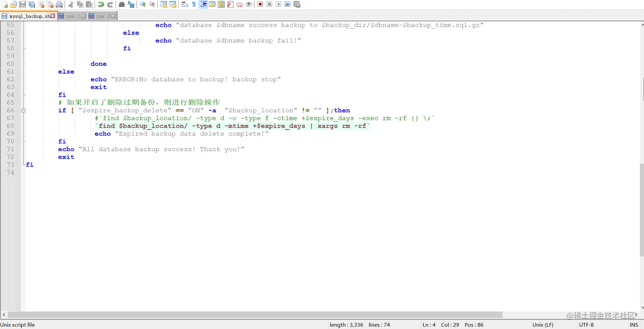Viewport: 644px width, 329px height.
Task: Click the ERROR:No database to backup string
Action: [x=196, y=79]
